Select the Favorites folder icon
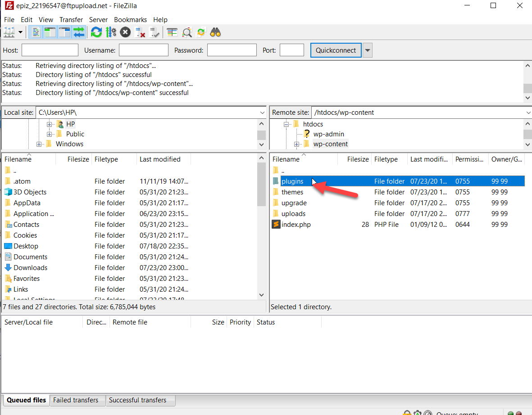 point(8,278)
